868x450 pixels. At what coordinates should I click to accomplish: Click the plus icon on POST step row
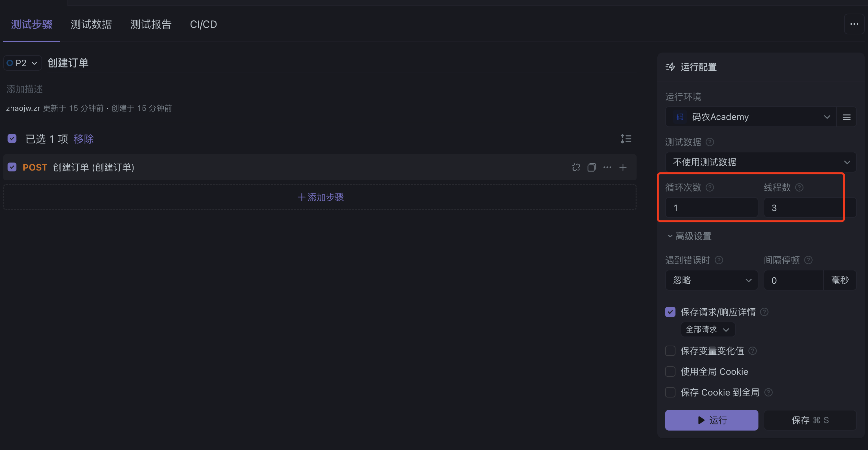pyautogui.click(x=623, y=167)
